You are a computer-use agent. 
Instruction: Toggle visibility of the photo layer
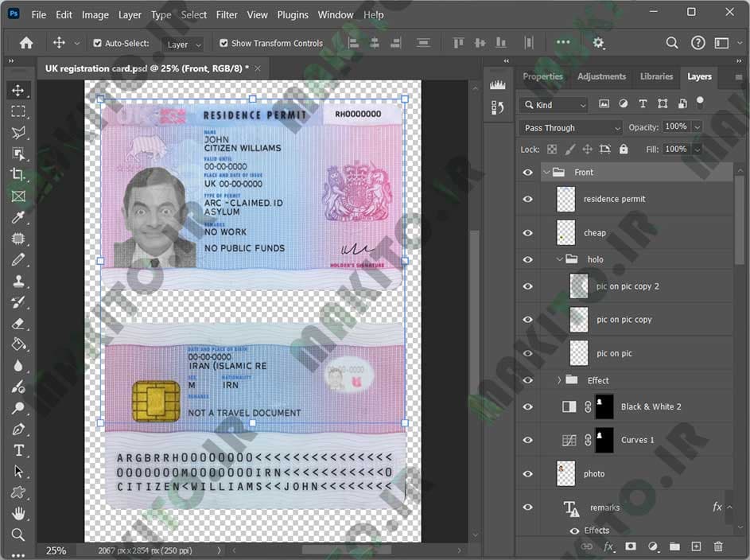coord(527,473)
